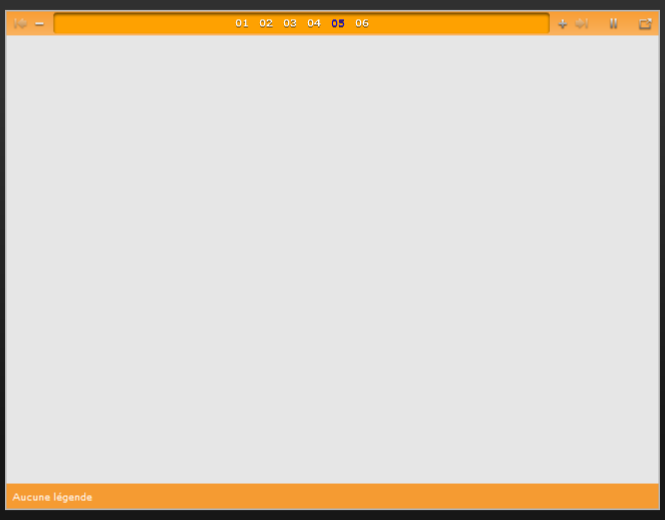The image size is (665, 520).
Task: Select slide number 01
Action: [242, 23]
